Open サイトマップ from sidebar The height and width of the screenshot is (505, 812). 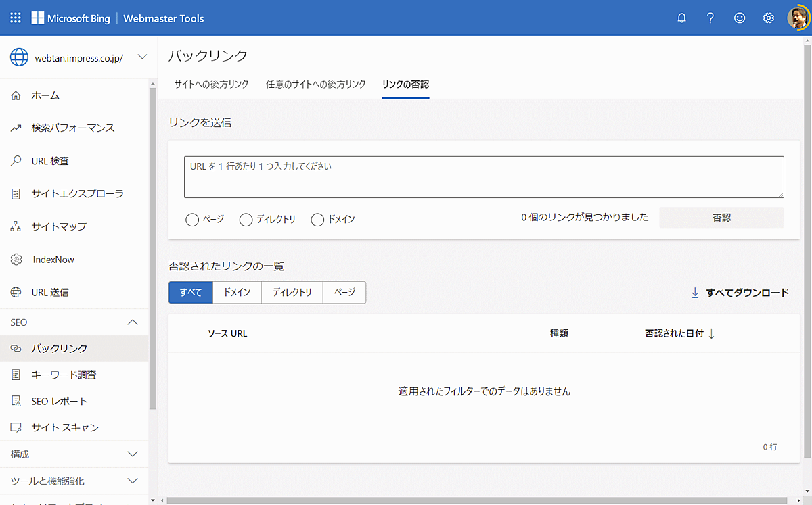[59, 226]
